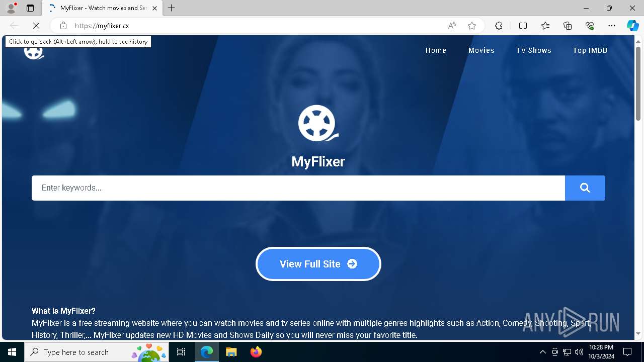Open the Favorites list

coord(545,26)
